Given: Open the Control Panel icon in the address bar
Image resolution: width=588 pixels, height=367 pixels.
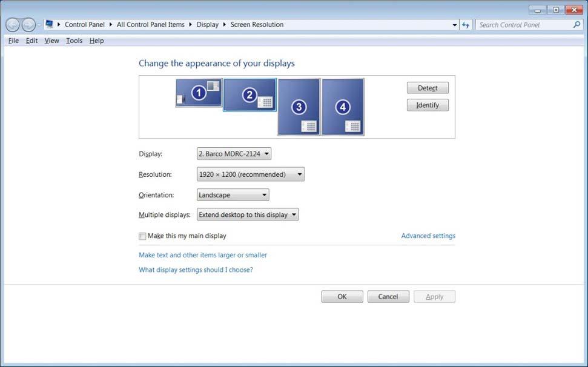Looking at the screenshot, I should [x=49, y=24].
